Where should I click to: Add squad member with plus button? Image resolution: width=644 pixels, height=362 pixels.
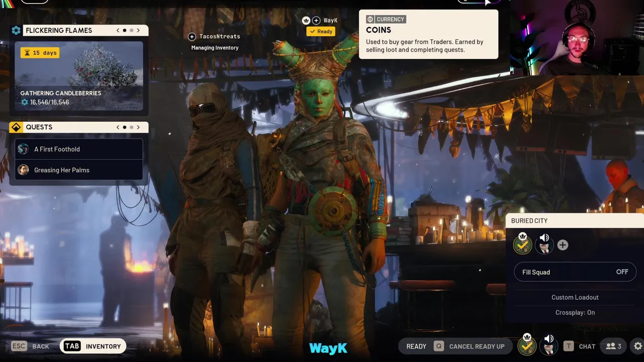coord(562,245)
